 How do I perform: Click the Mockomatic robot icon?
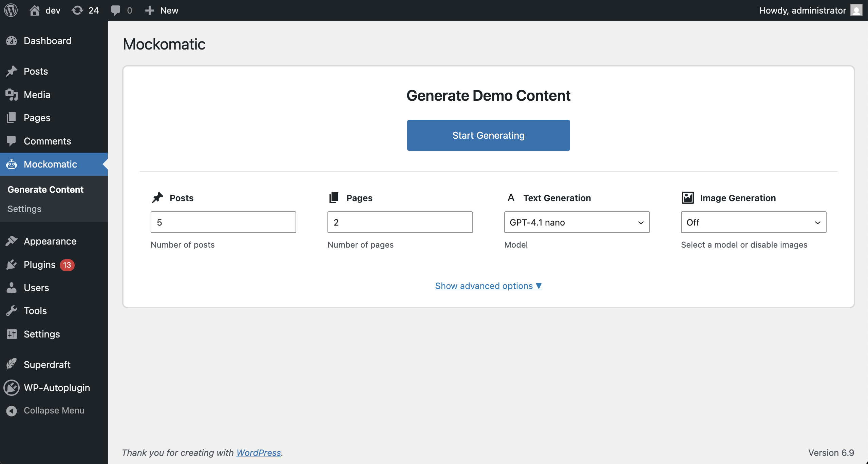pyautogui.click(x=12, y=164)
